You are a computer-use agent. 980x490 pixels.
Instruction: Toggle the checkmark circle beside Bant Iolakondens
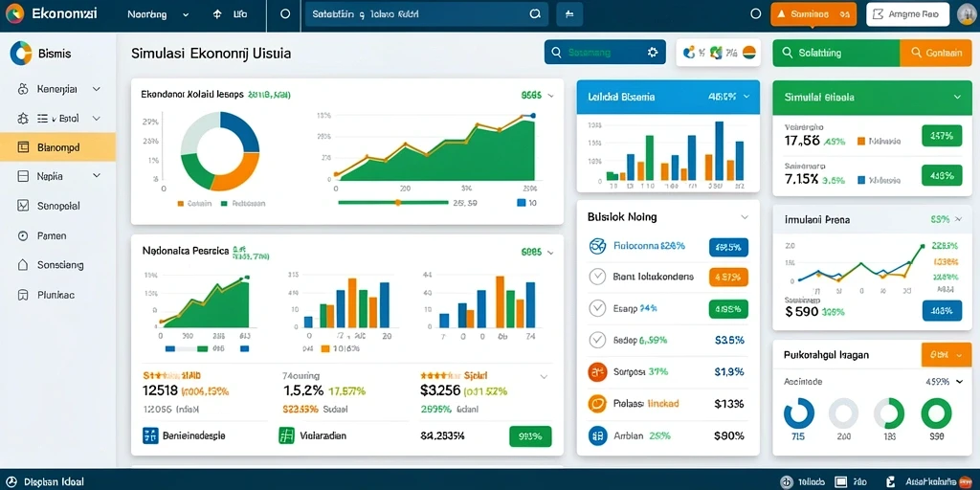(598, 277)
